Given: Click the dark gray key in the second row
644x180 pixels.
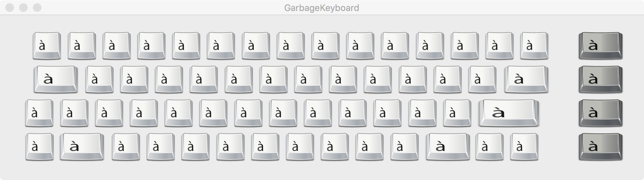Looking at the screenshot, I should pyautogui.click(x=601, y=79).
